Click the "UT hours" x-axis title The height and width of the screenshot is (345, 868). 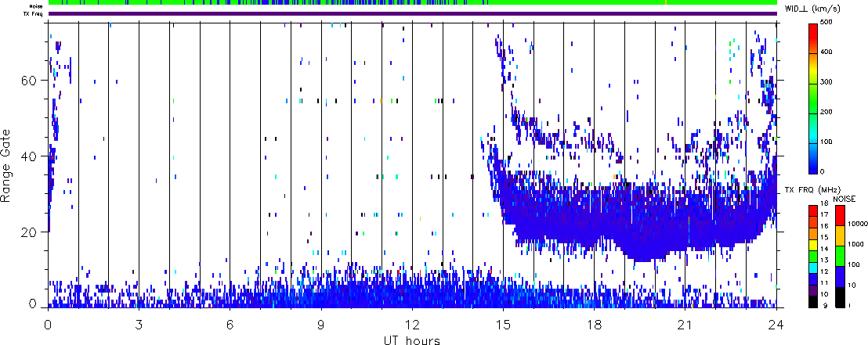[x=412, y=340]
